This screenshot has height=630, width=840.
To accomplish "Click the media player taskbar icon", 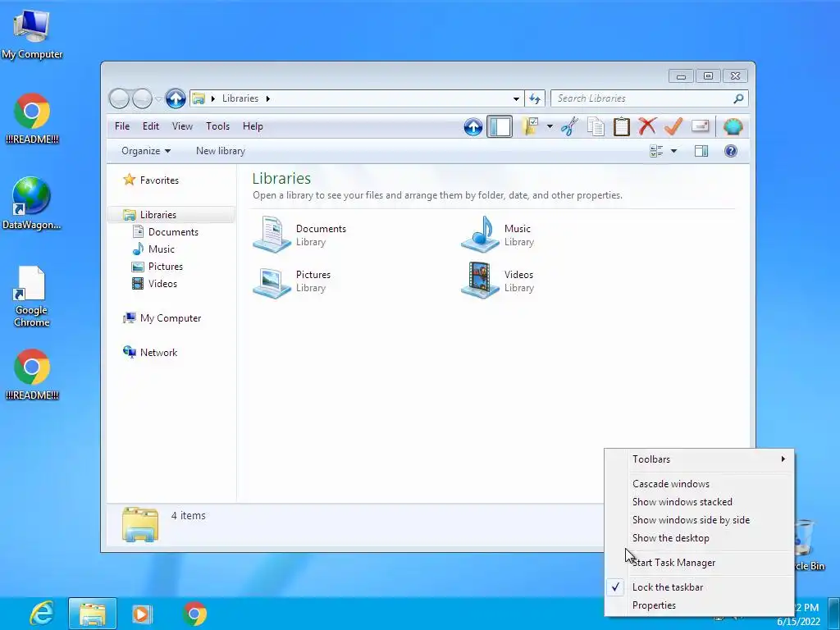I will [x=141, y=614].
